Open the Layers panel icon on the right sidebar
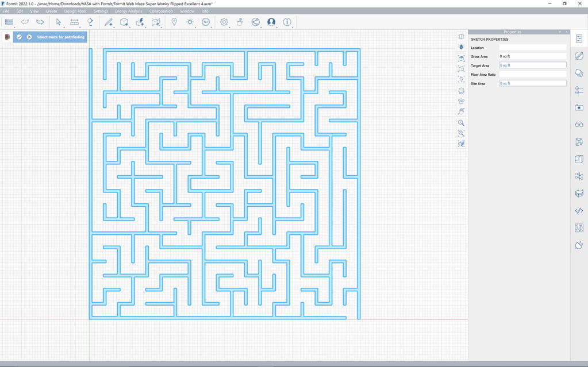The image size is (588, 367). 579,194
